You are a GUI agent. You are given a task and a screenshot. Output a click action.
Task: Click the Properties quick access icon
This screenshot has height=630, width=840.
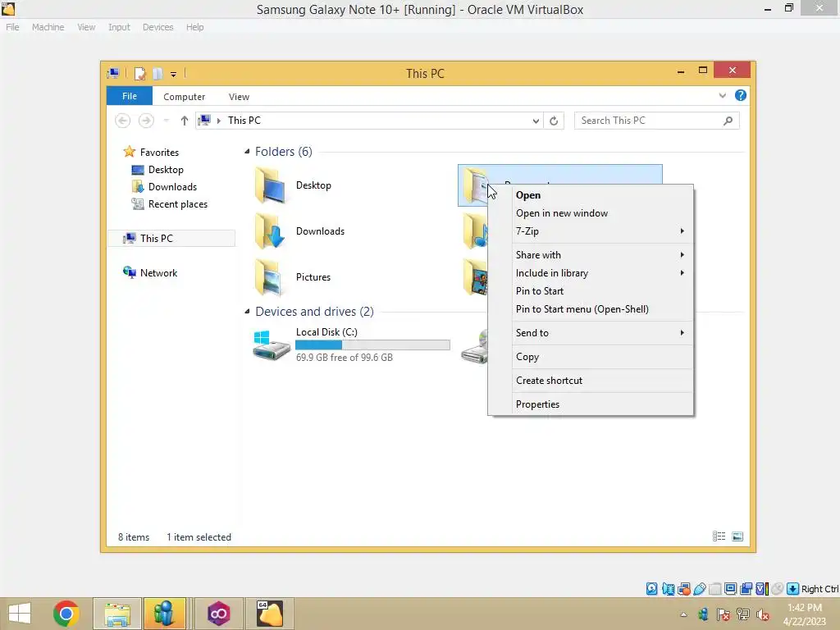pyautogui.click(x=139, y=74)
